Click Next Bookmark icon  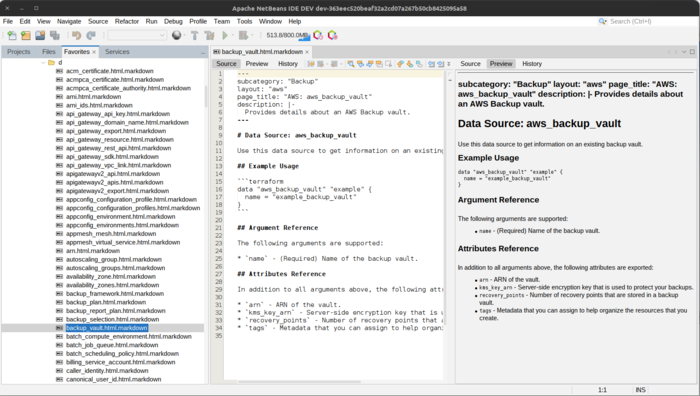tap(409, 64)
